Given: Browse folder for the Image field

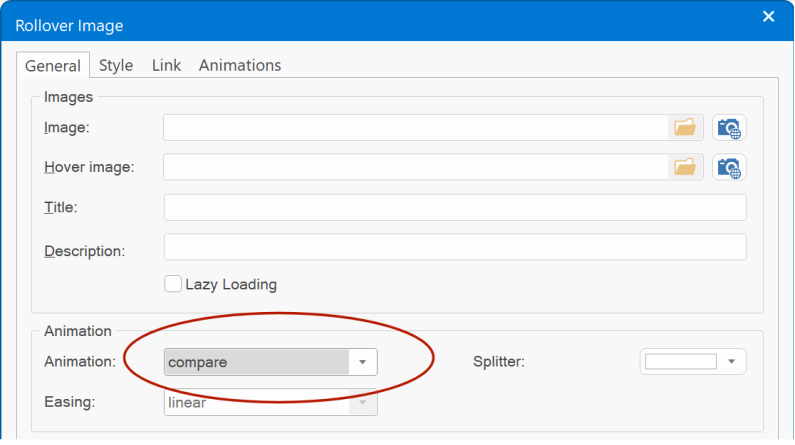Looking at the screenshot, I should pyautogui.click(x=685, y=127).
